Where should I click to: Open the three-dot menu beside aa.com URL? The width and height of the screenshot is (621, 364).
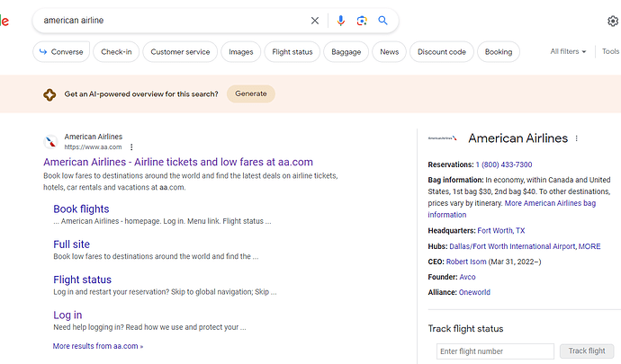tap(131, 146)
